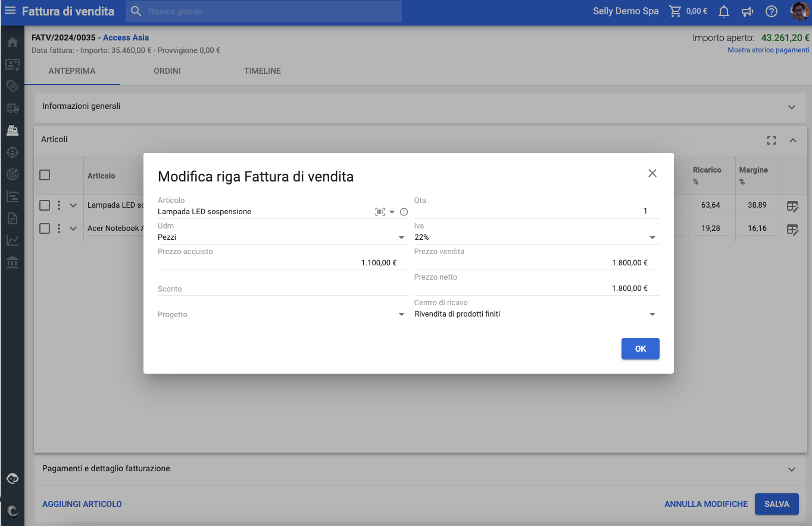Open the contact card sidebar icon
Viewport: 812px width, 526px height.
click(x=12, y=65)
